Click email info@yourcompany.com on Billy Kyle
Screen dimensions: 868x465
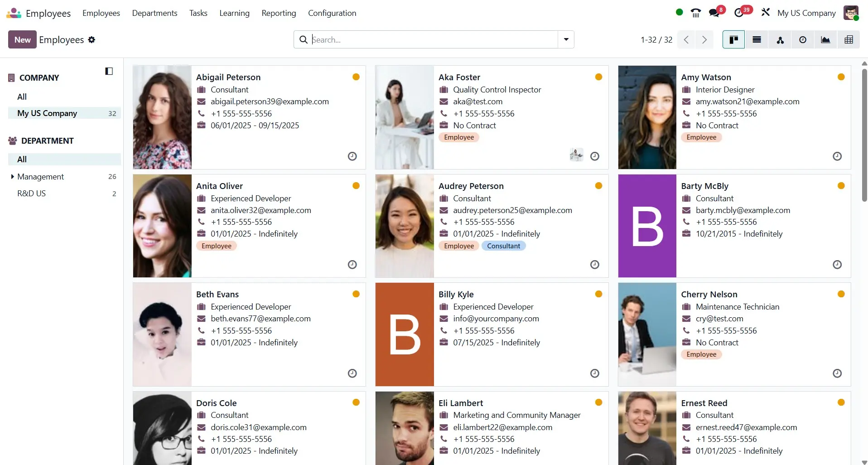tap(496, 319)
